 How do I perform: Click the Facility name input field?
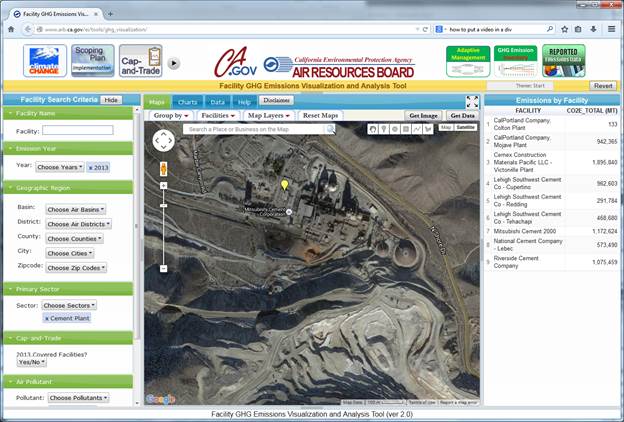(x=77, y=131)
